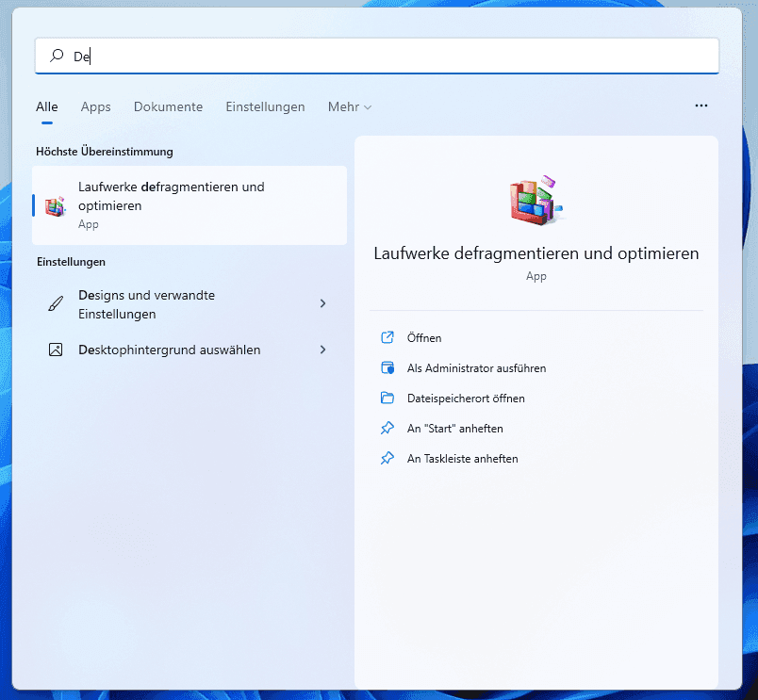This screenshot has height=700, width=758.
Task: Click the preview title Laufwerke defragmentieren und optimieren
Action: point(536,253)
